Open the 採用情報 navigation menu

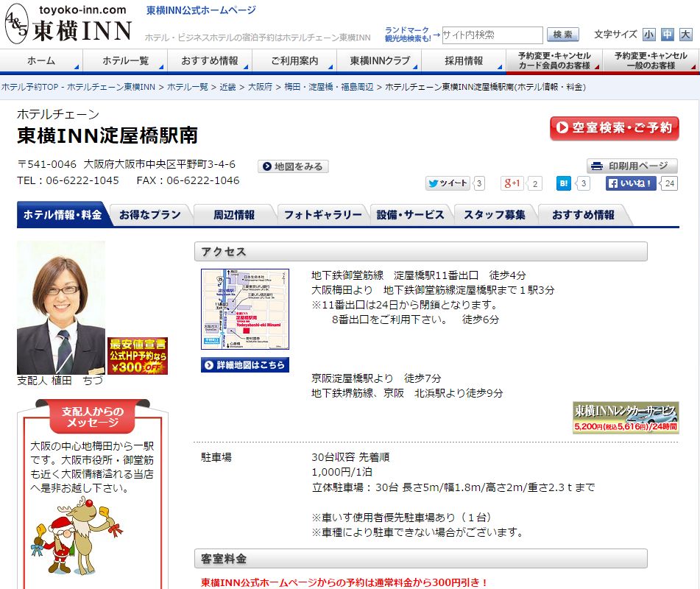[464, 60]
